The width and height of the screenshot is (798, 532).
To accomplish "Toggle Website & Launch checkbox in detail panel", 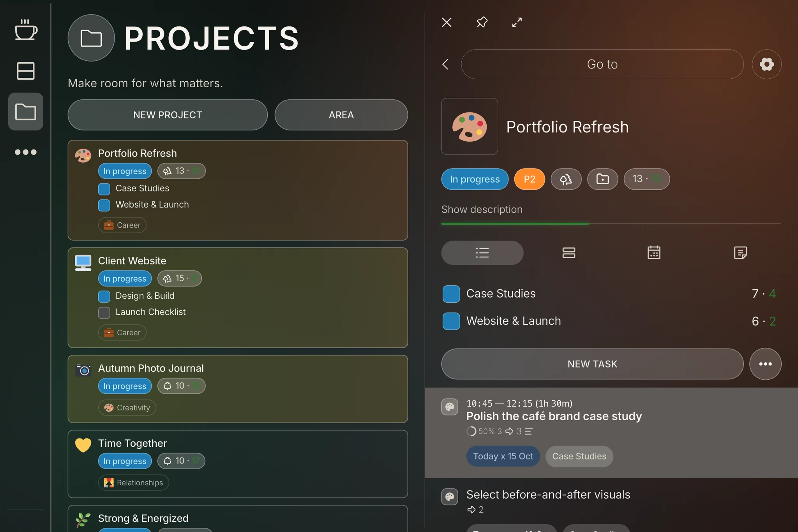I will pyautogui.click(x=451, y=321).
